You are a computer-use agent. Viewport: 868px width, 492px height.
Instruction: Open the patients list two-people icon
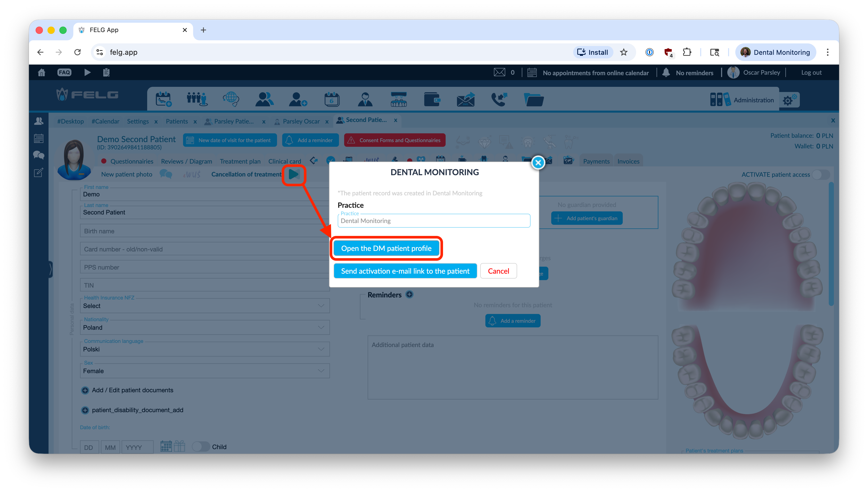pos(264,99)
